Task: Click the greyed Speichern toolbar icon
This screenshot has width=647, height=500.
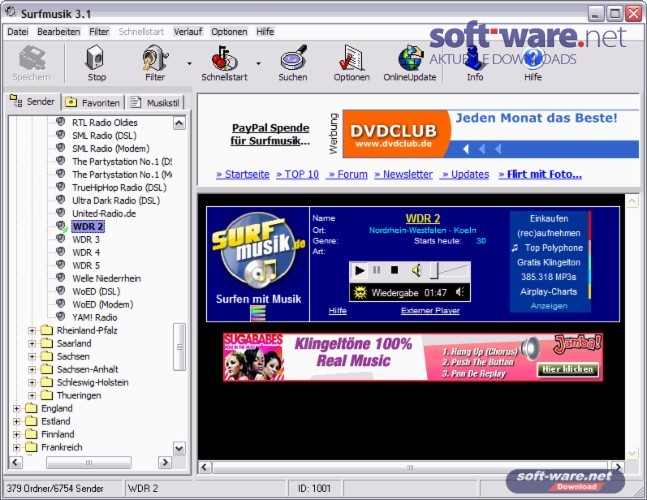Action: click(x=32, y=58)
